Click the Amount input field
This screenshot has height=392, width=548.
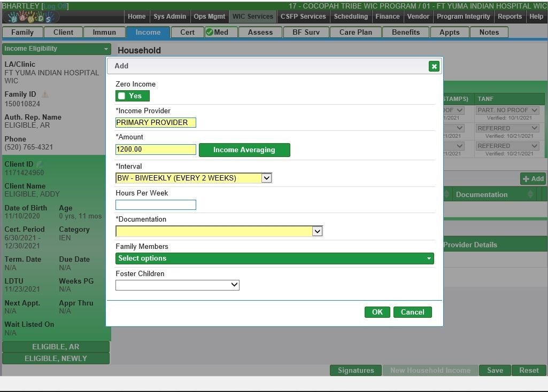[x=156, y=150]
